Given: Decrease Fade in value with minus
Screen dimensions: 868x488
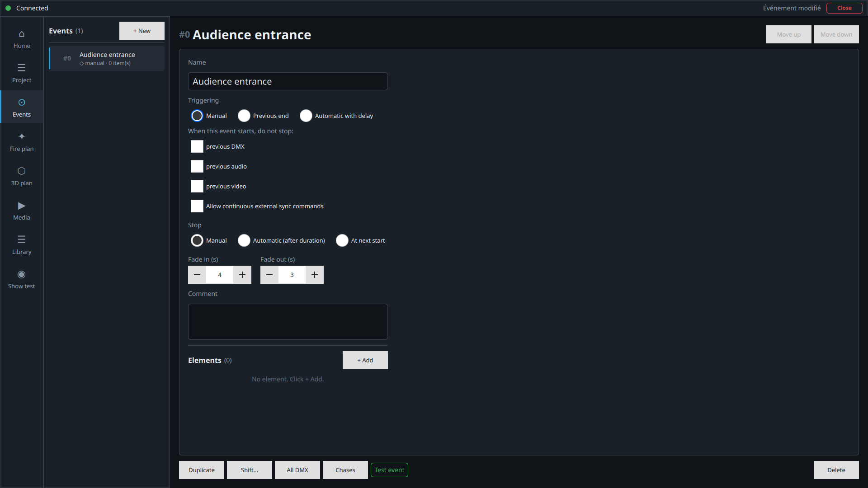Looking at the screenshot, I should click(x=197, y=275).
